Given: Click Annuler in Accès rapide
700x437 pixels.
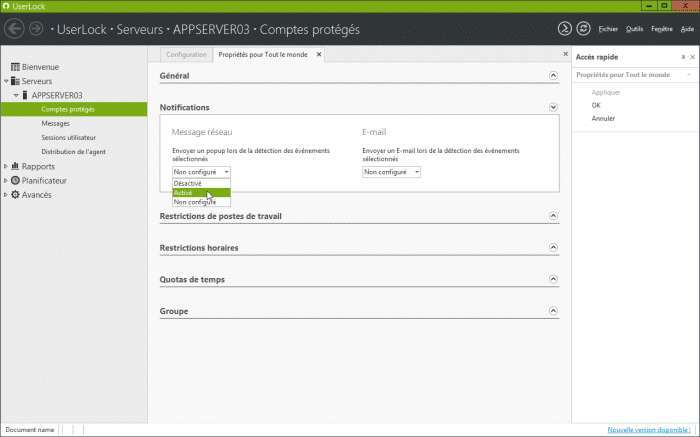Looking at the screenshot, I should (x=603, y=118).
